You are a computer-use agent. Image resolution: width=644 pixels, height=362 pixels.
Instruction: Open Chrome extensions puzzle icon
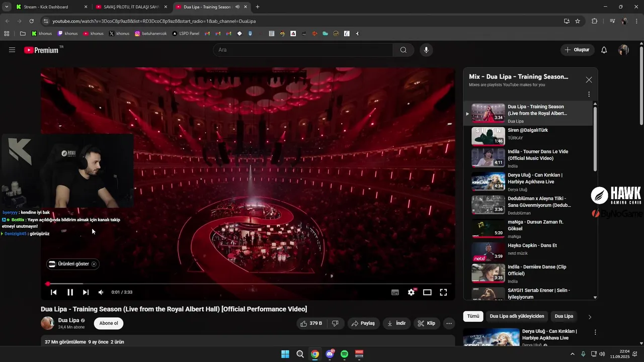tap(595, 21)
